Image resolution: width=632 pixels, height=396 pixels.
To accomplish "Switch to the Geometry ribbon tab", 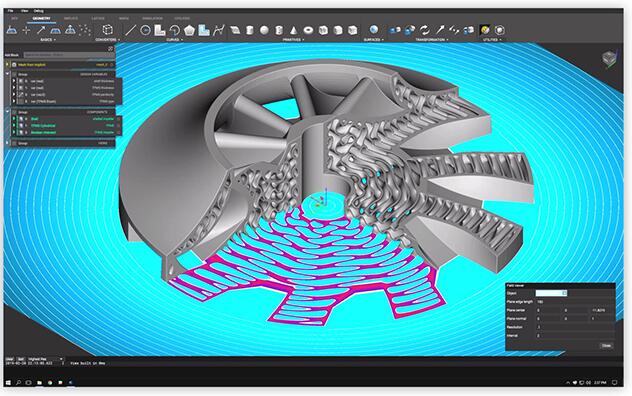I will pyautogui.click(x=42, y=19).
